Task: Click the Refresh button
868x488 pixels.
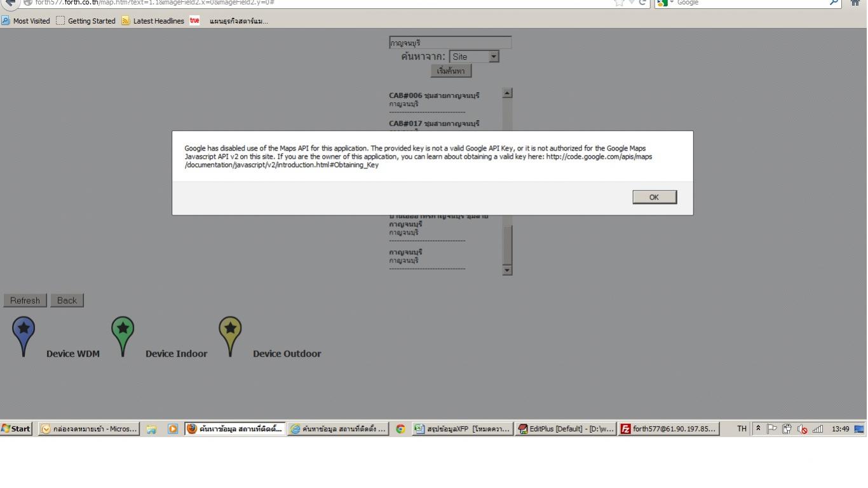Action: point(25,301)
